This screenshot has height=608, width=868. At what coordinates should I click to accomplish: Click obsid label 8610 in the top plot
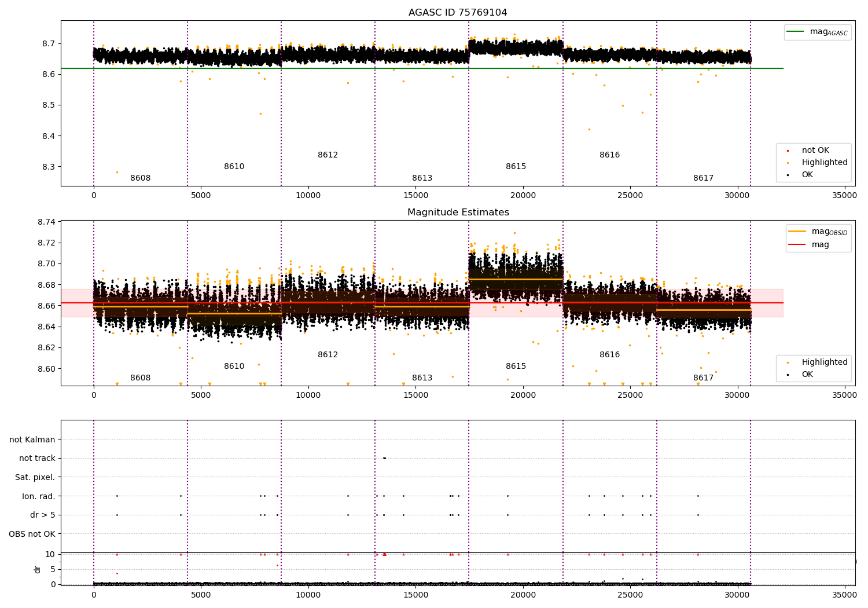coord(234,167)
